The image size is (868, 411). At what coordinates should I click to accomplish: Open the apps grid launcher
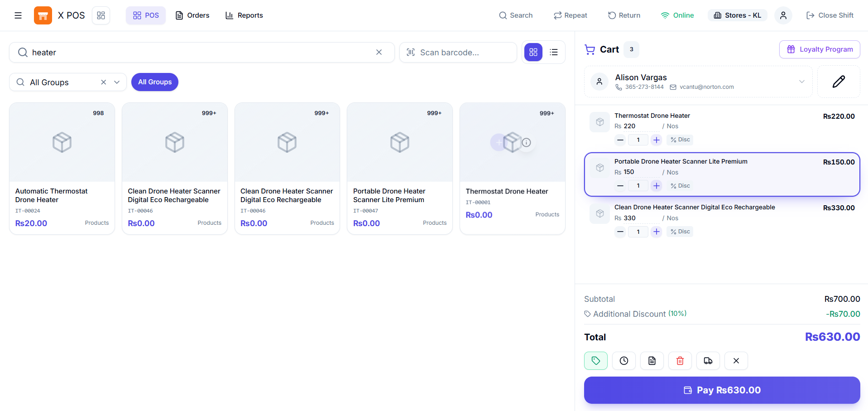[101, 15]
